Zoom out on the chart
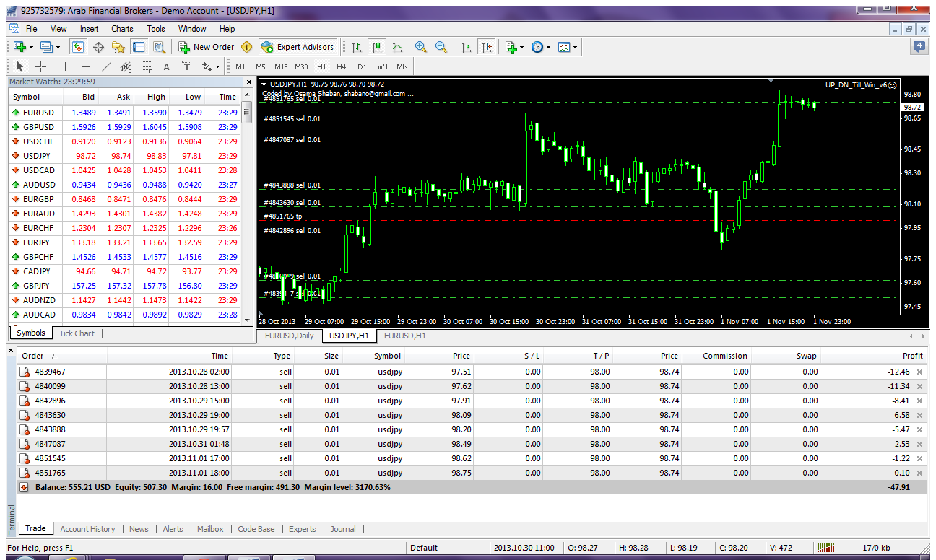Screen dimensions: 936x560 pyautogui.click(x=441, y=47)
